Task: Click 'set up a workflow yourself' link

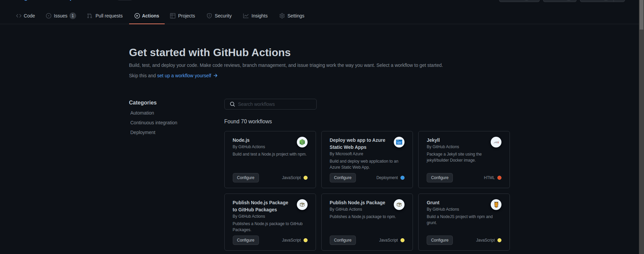Action: coord(184,76)
